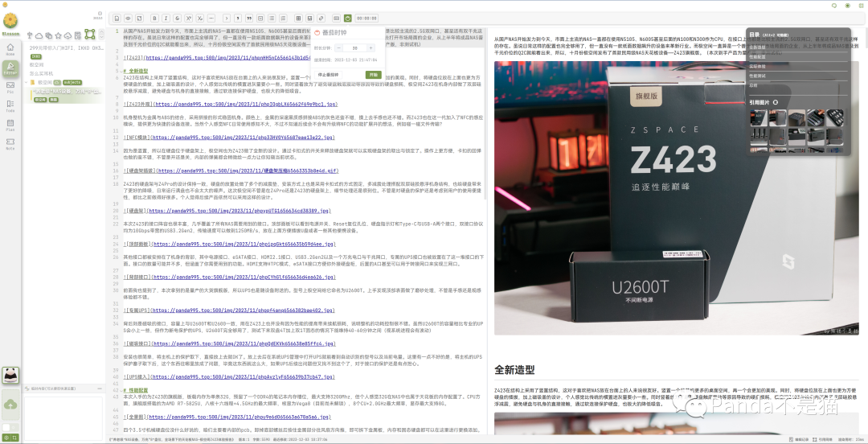Jump to 性能配置 in the table of contents
The image size is (868, 444).
757,56
